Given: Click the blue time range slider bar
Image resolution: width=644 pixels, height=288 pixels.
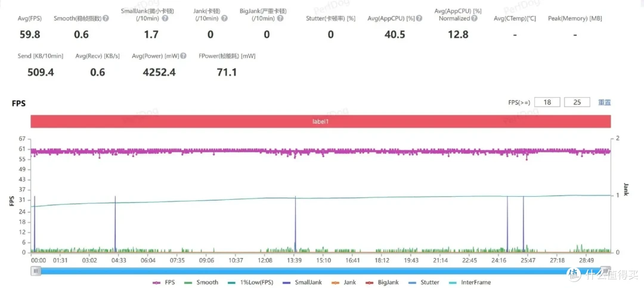Looking at the screenshot, I should click(x=321, y=271).
